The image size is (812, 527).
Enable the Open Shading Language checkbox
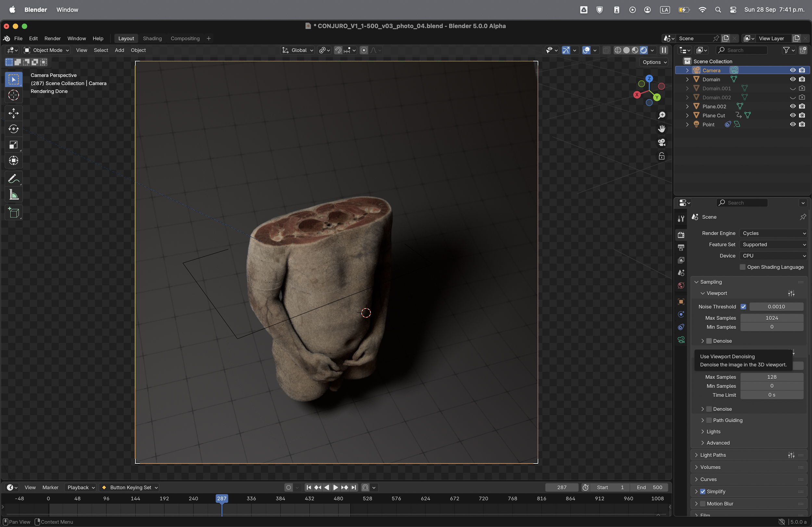coord(742,267)
